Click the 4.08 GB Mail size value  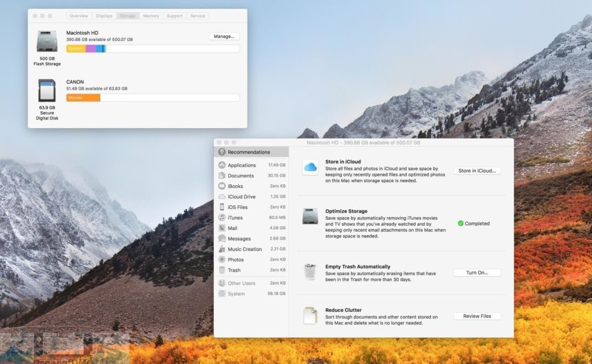[277, 228]
